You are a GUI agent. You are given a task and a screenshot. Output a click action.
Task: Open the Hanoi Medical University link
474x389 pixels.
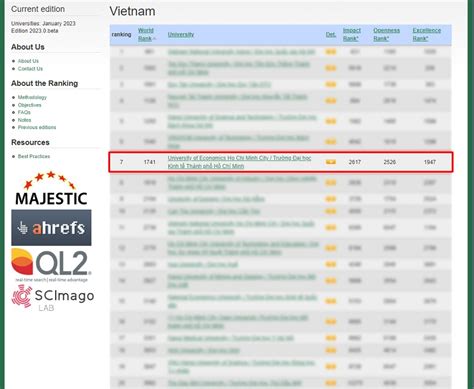231,338
